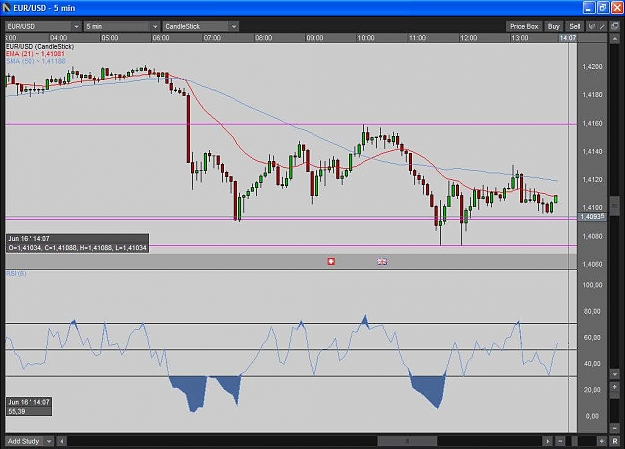Click the horizontal scroll left arrow

(x=61, y=441)
